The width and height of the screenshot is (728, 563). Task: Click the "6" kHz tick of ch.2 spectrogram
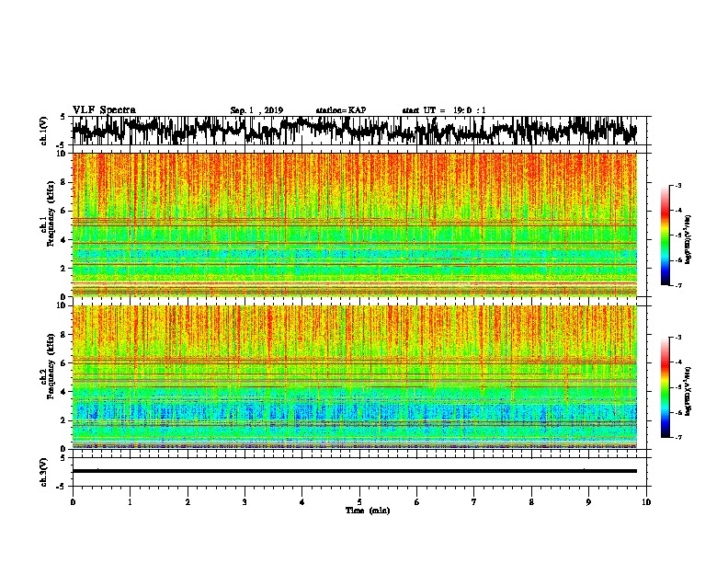pos(63,363)
